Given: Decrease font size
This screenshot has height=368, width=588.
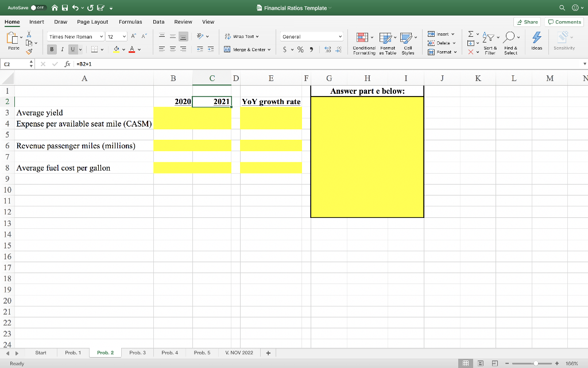Looking at the screenshot, I should pos(144,36).
